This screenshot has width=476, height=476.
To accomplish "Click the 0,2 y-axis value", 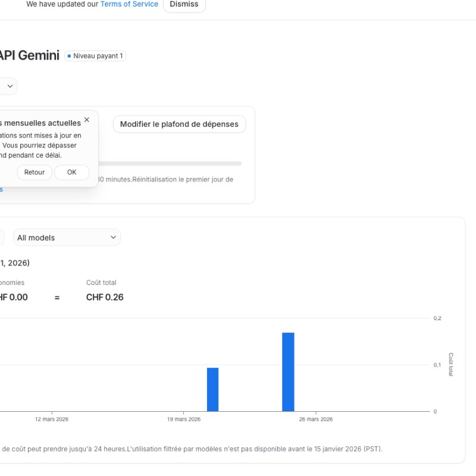I will [x=437, y=318].
